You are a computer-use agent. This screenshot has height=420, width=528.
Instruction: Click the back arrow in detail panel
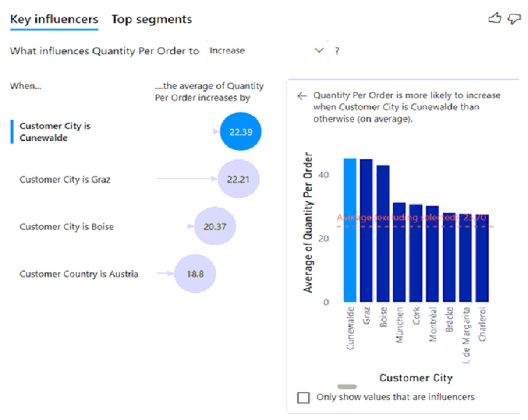point(301,96)
